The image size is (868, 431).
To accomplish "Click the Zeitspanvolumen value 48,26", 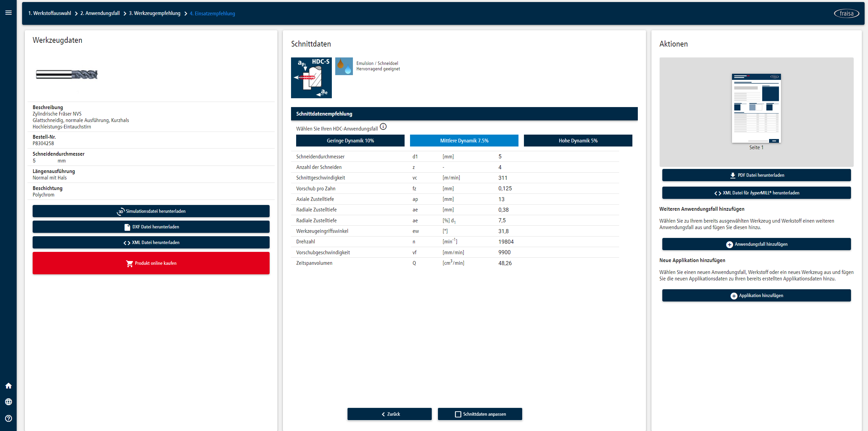I will pos(505,263).
